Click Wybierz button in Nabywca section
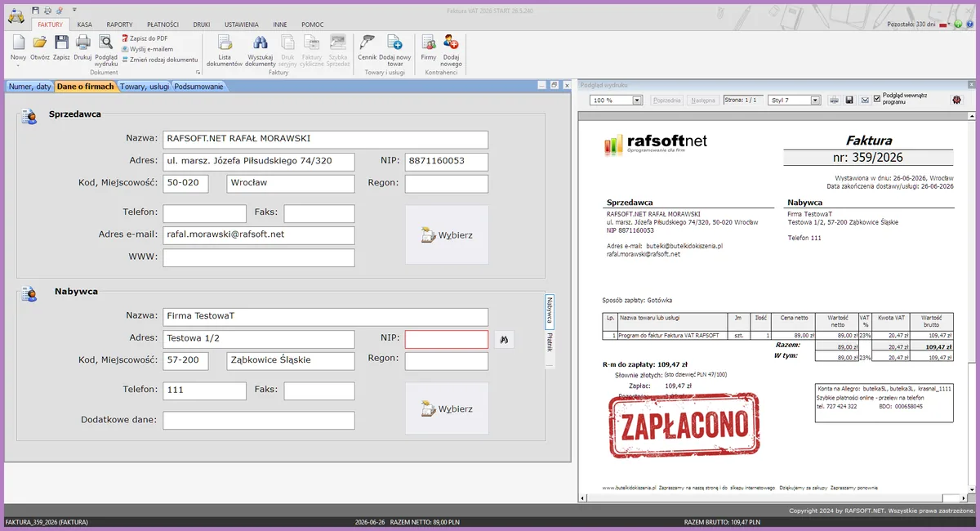Viewport: 980px width, 531px height. [447, 408]
